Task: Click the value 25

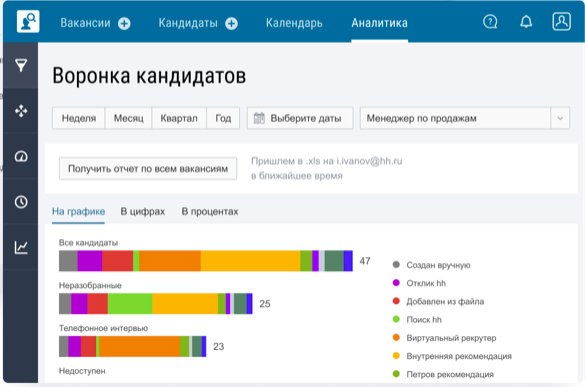Action: [x=265, y=304]
